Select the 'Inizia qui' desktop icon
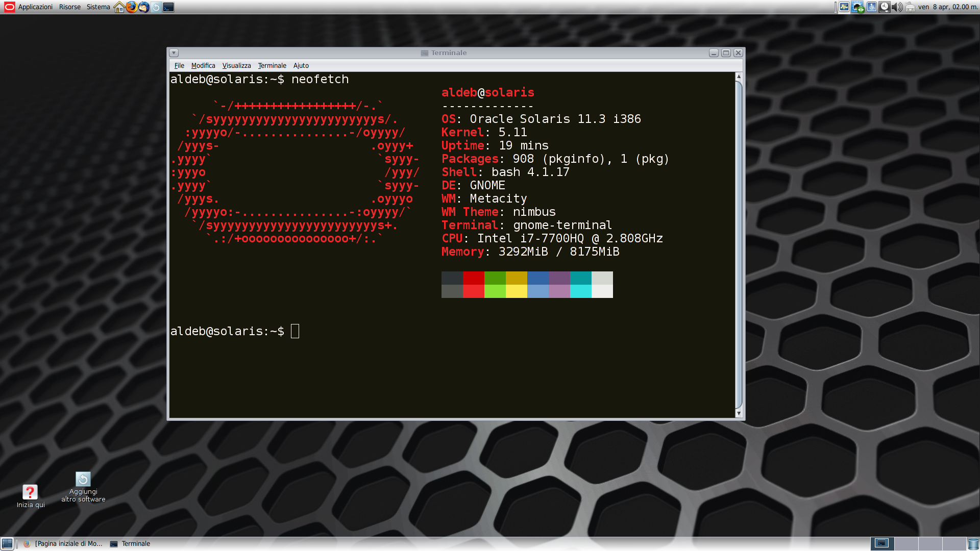The height and width of the screenshot is (551, 980). click(31, 496)
